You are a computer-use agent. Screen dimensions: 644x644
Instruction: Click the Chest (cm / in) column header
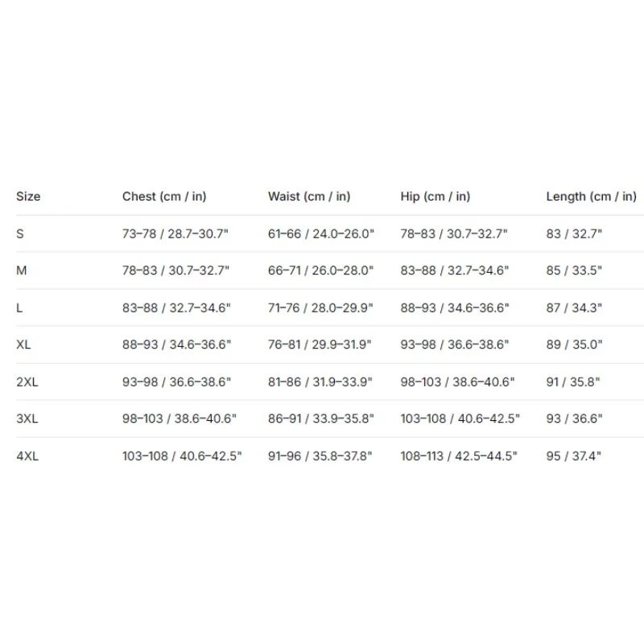[x=164, y=196]
